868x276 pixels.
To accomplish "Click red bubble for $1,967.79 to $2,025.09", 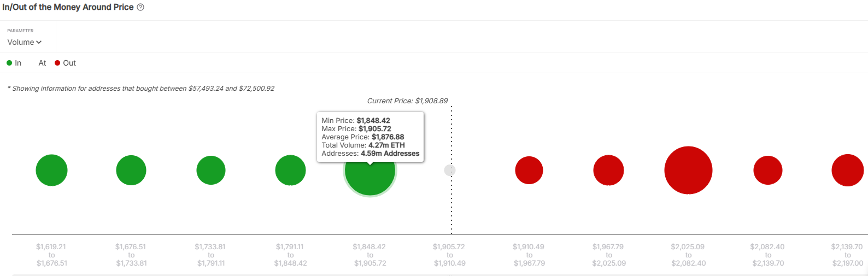I will [608, 171].
